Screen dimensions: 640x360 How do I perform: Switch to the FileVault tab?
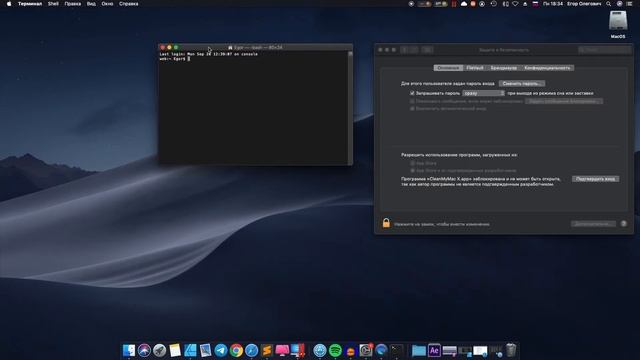click(x=475, y=68)
